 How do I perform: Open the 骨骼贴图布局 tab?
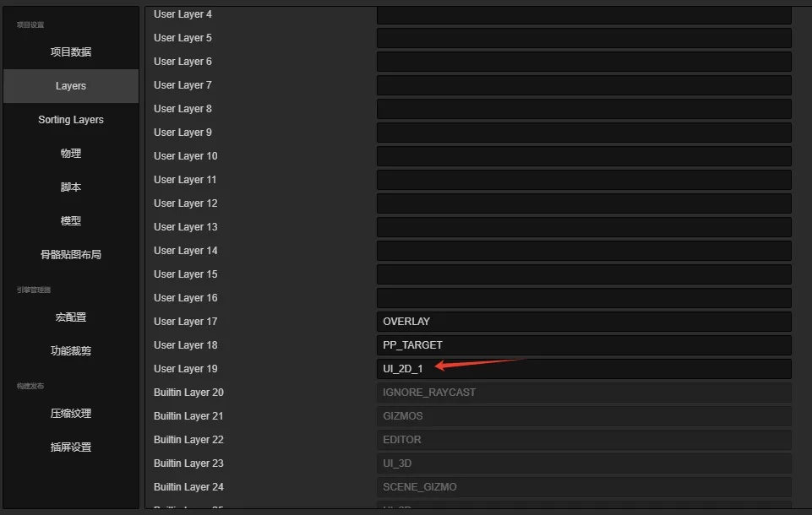(71, 254)
